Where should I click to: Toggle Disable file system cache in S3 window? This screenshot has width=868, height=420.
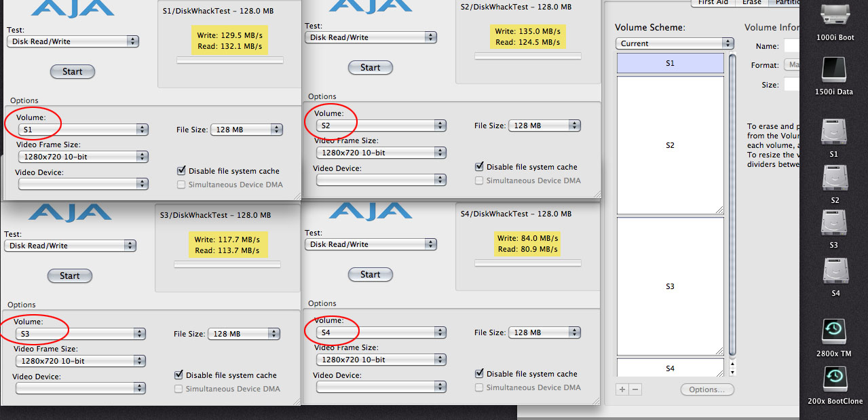pos(179,375)
